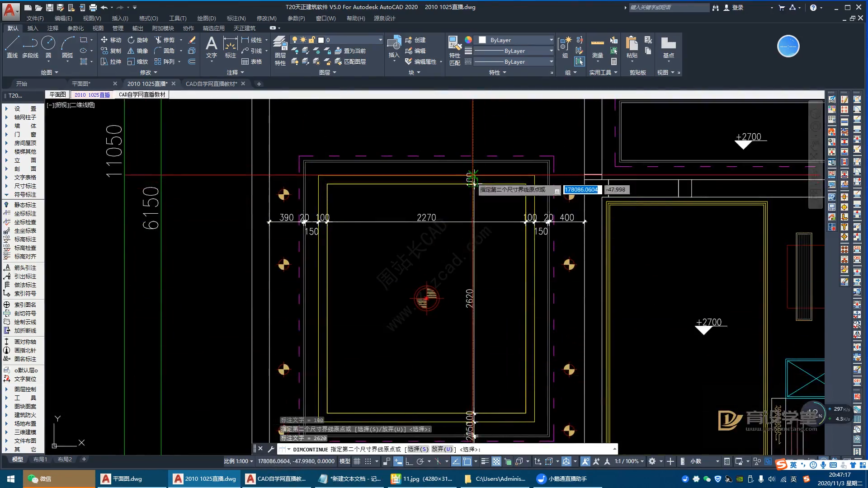Image resolution: width=868 pixels, height=488 pixels.
Task: Click the object color wheel icon
Action: 468,40
